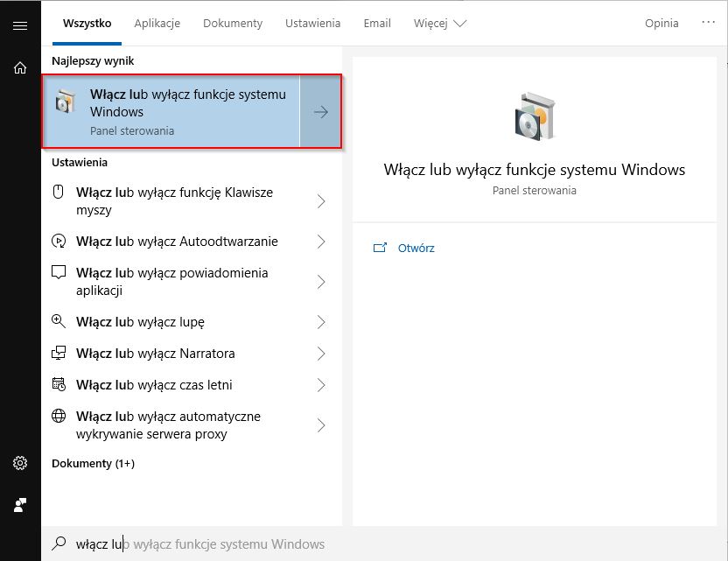The height and width of the screenshot is (561, 728).
Task: Switch to the Dokumenty tab
Action: [233, 24]
